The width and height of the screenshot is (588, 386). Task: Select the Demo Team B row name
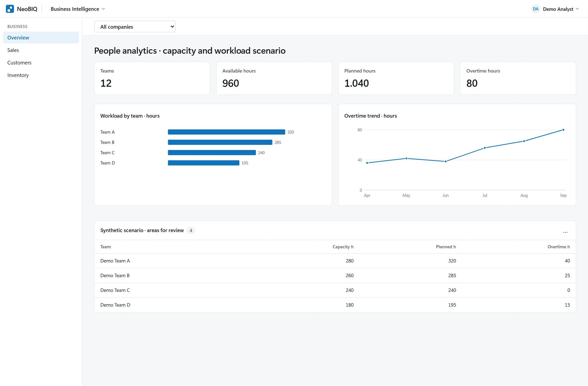click(115, 275)
